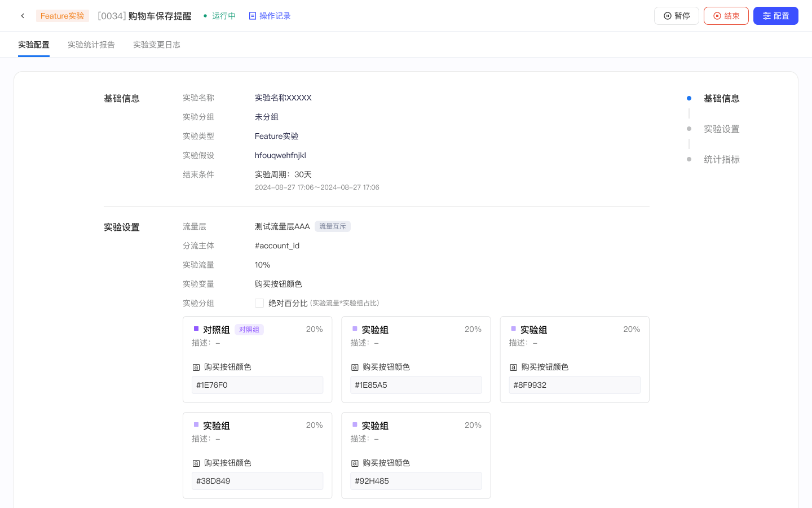Jump to 统计指标 anchor section

(x=722, y=159)
